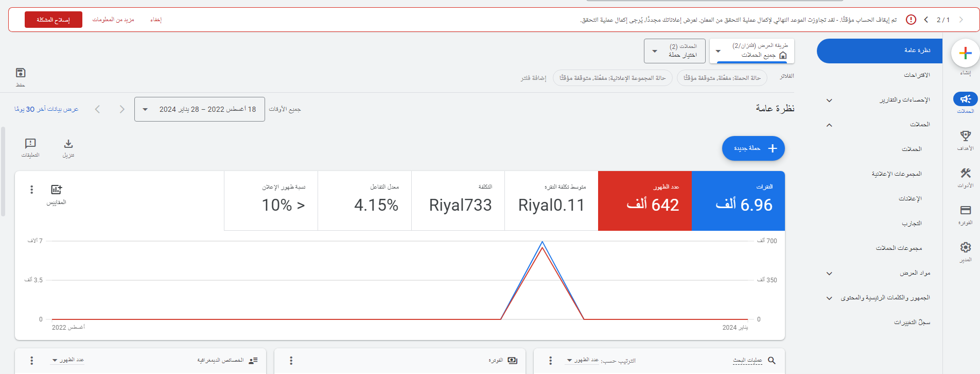Click the مزيد من المعلومات link in the banner
Viewport: 980px width, 374px height.
113,20
